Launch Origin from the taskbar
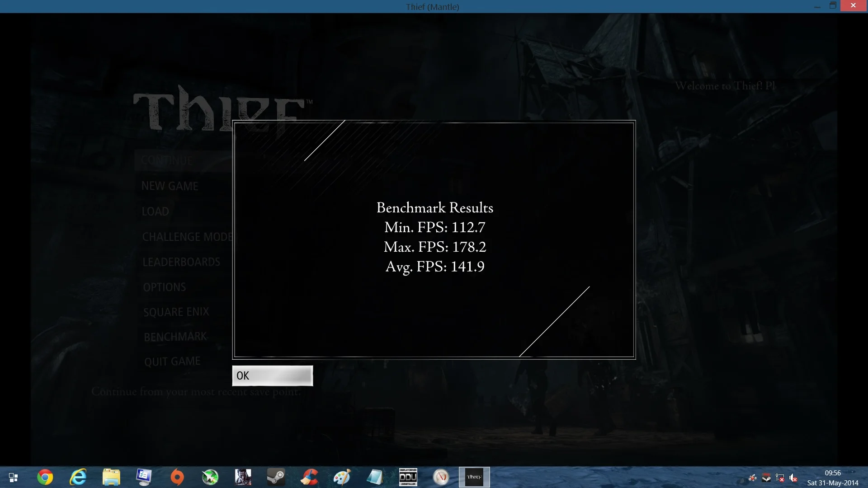The height and width of the screenshot is (488, 868). [177, 477]
